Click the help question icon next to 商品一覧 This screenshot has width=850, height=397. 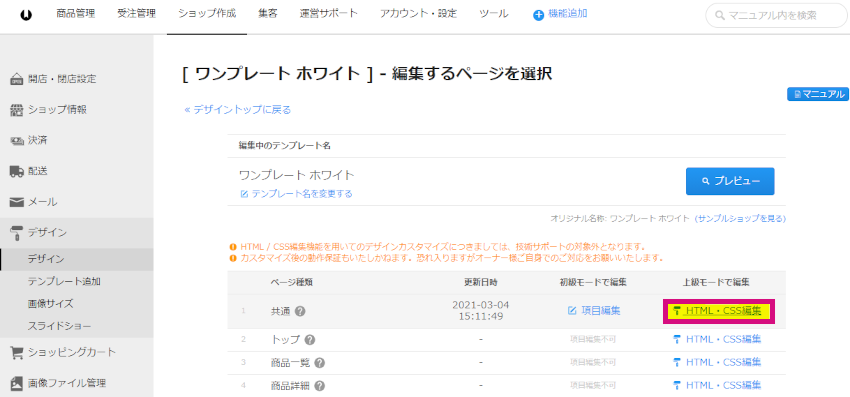coord(319,363)
